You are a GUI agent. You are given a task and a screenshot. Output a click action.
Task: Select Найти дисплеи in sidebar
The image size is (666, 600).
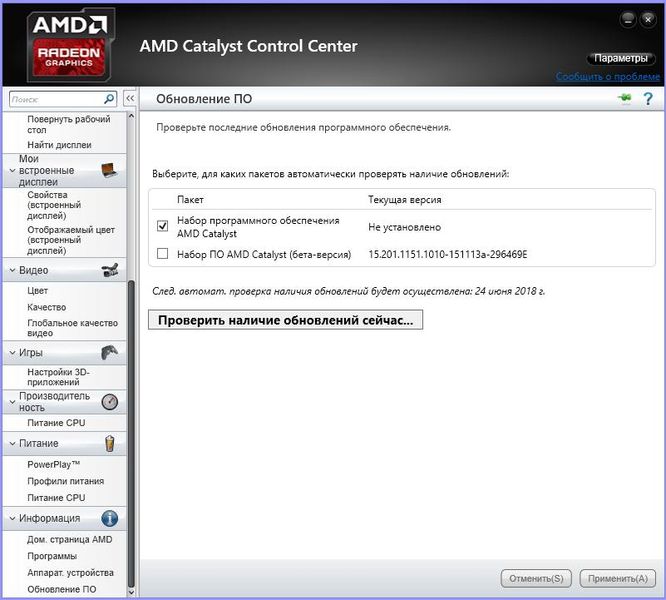click(59, 145)
